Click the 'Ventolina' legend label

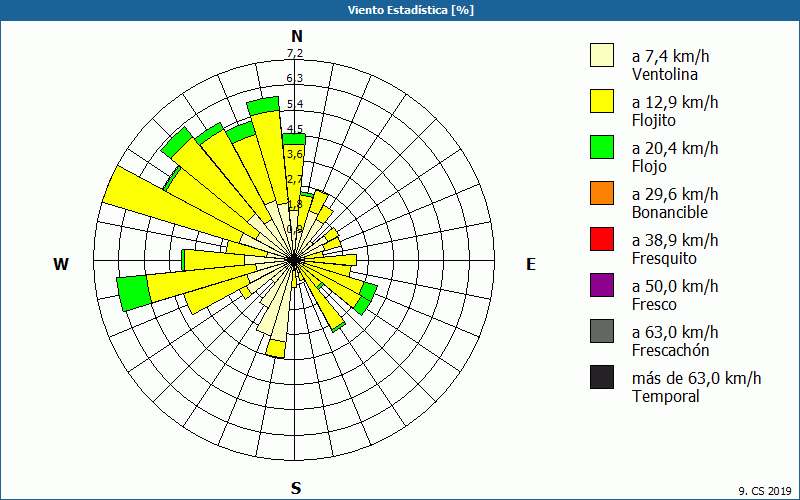[665, 74]
